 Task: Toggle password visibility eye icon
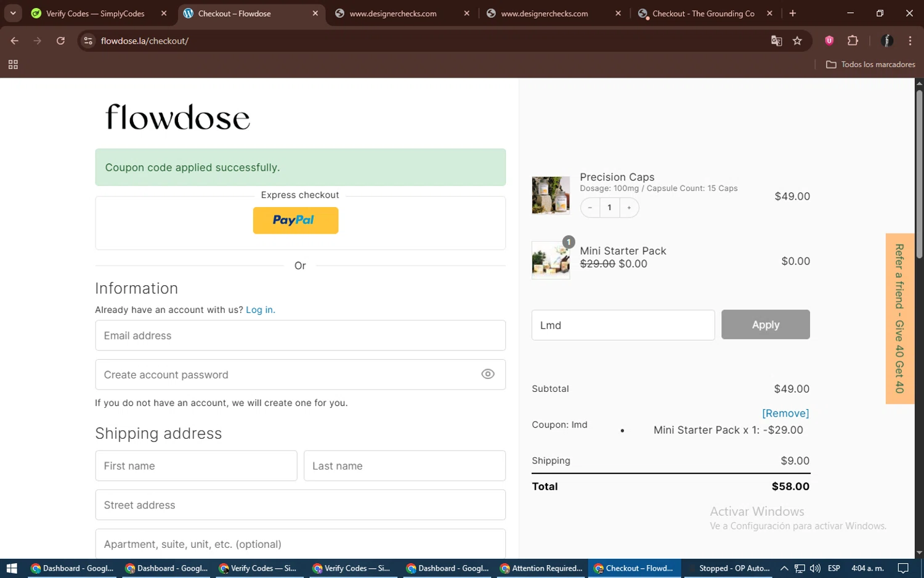(488, 374)
